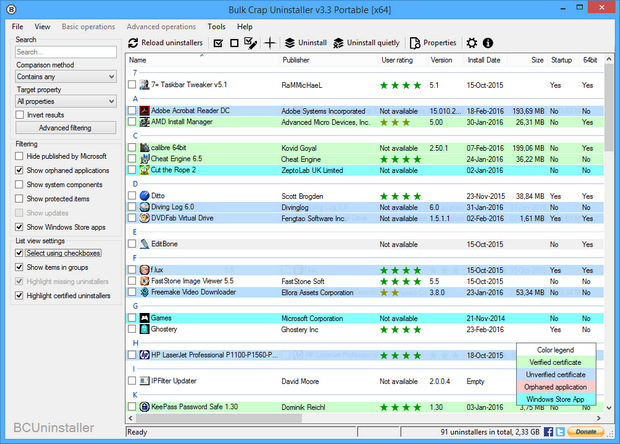Click the Reload uninstallers button
The image size is (620, 444).
click(x=166, y=43)
